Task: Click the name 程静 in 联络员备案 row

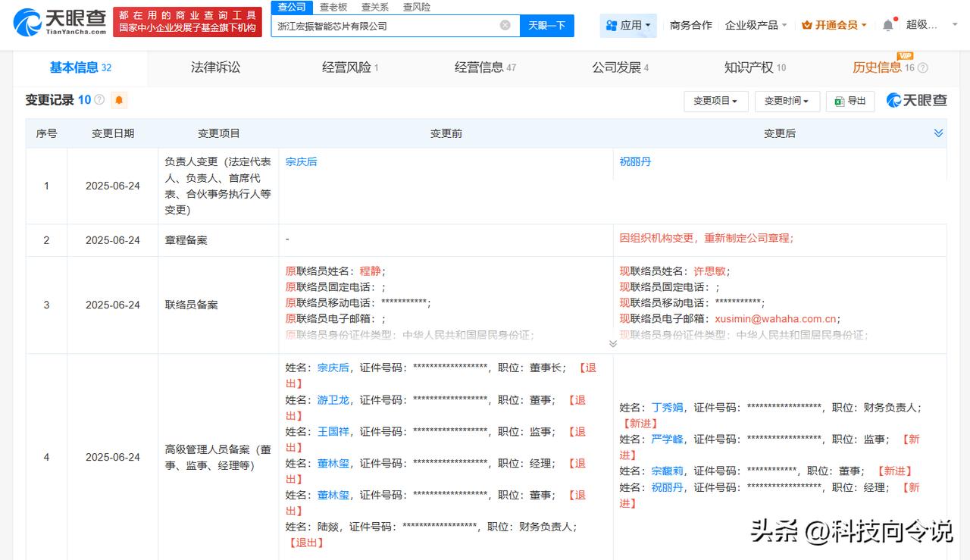Action: (x=371, y=271)
